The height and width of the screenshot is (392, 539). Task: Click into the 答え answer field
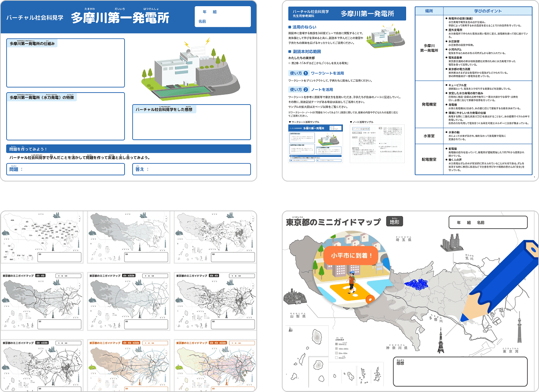point(191,169)
